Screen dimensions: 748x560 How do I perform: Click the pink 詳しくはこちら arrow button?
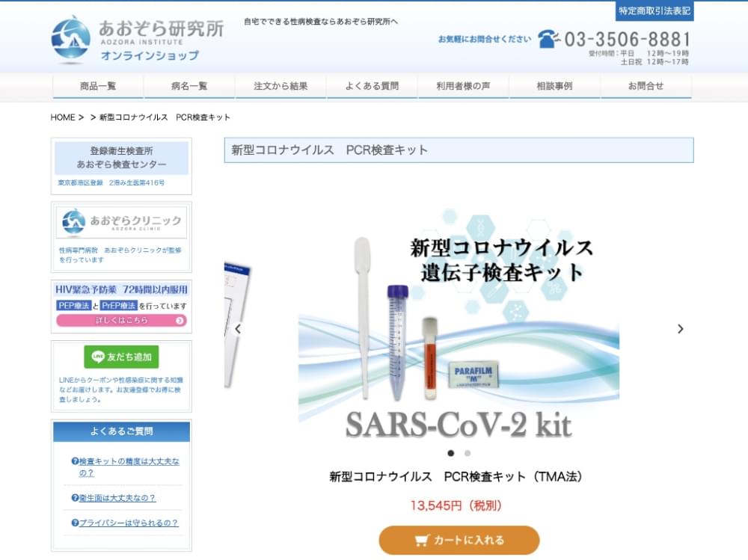point(121,320)
